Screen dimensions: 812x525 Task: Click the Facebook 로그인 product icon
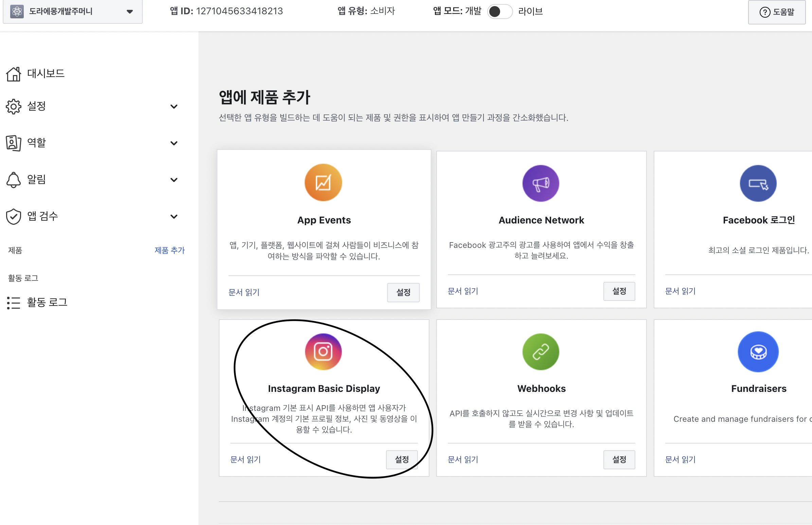(758, 183)
